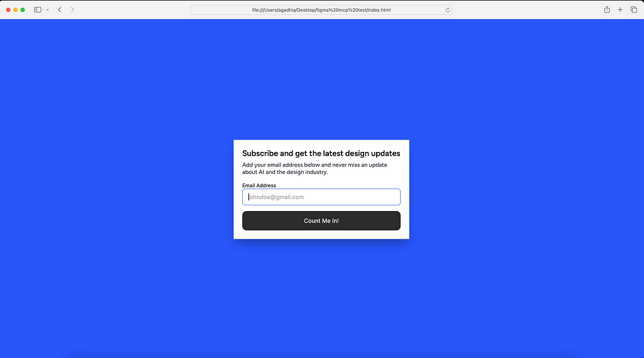Click the Email Address input field
This screenshot has width=644, height=358.
[321, 197]
